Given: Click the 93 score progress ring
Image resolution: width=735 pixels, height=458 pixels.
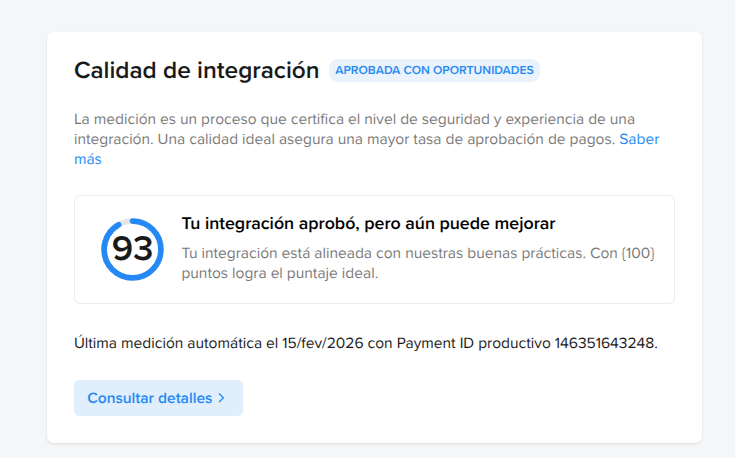Looking at the screenshot, I should (133, 249).
